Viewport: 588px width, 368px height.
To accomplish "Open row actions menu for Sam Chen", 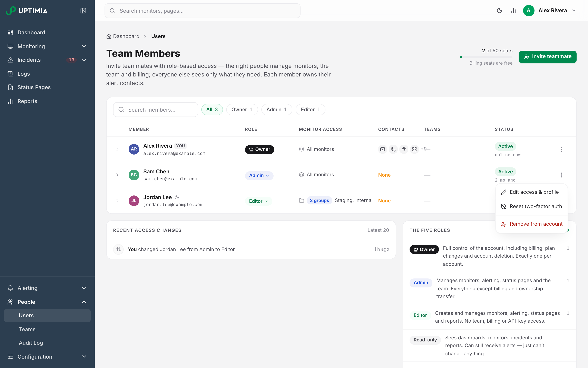I will [561, 175].
